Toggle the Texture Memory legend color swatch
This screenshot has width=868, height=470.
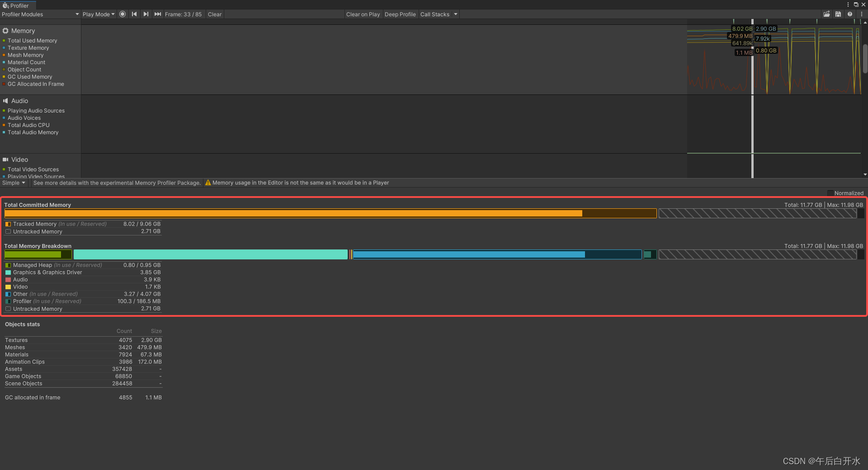pos(5,48)
